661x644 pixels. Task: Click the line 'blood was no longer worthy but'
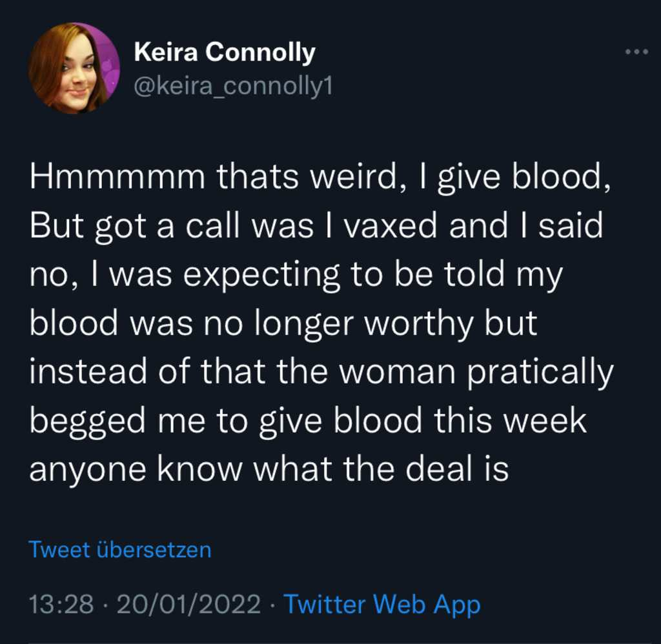click(x=283, y=324)
